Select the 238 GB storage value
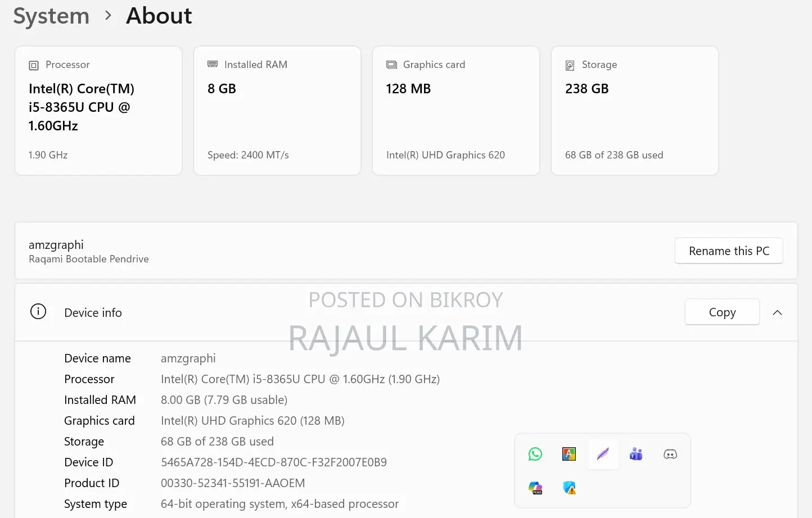The height and width of the screenshot is (518, 812). tap(587, 89)
